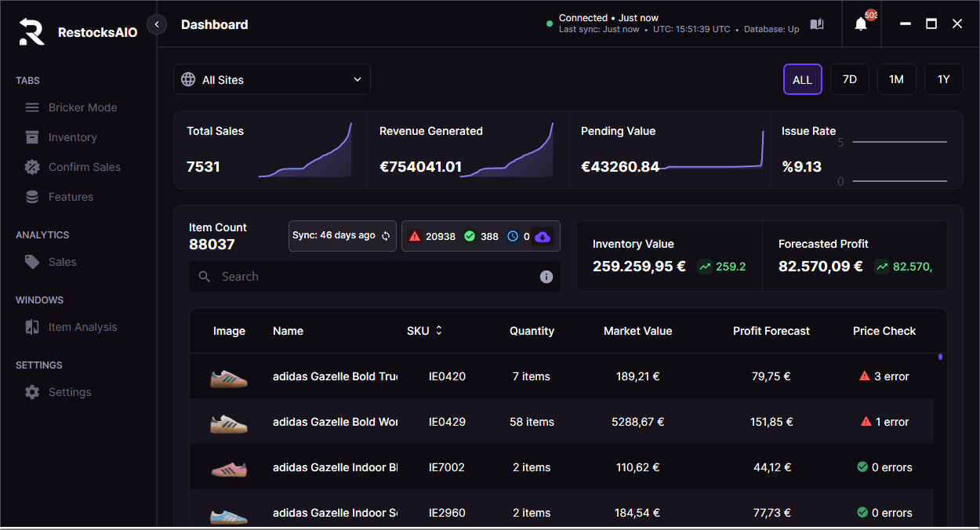The width and height of the screenshot is (980, 530).
Task: Maximize the RestocksAIO window
Action: coord(931,24)
